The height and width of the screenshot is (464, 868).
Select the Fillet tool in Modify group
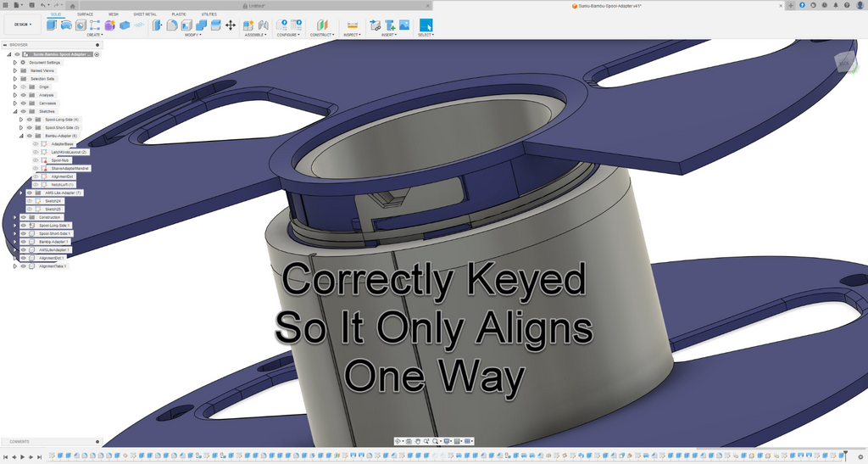point(172,25)
